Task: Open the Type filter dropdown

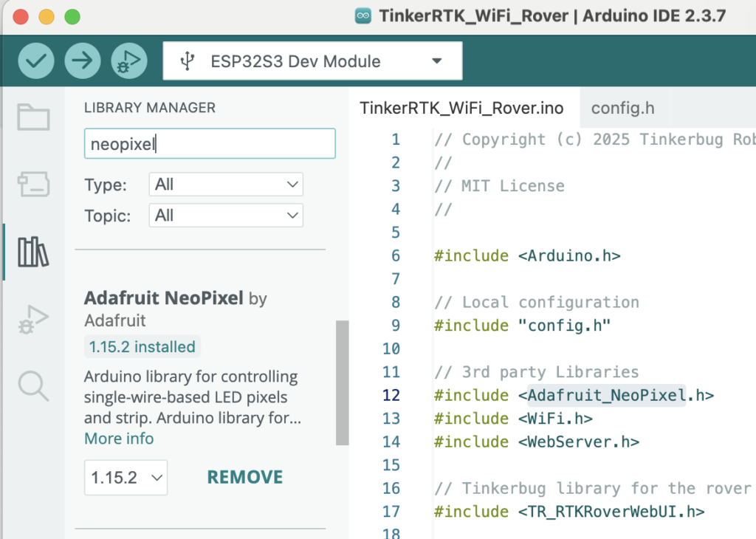Action: (226, 184)
